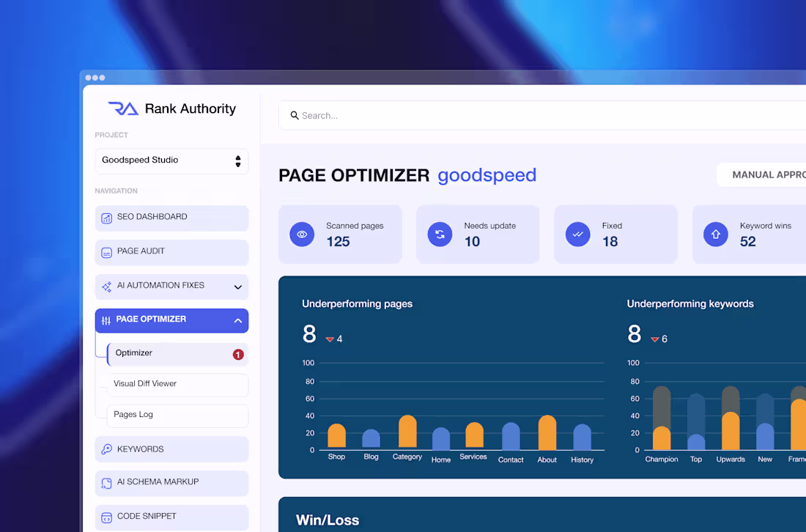This screenshot has width=806, height=532.
Task: Collapse the Page Optimizer chevron
Action: (x=238, y=321)
